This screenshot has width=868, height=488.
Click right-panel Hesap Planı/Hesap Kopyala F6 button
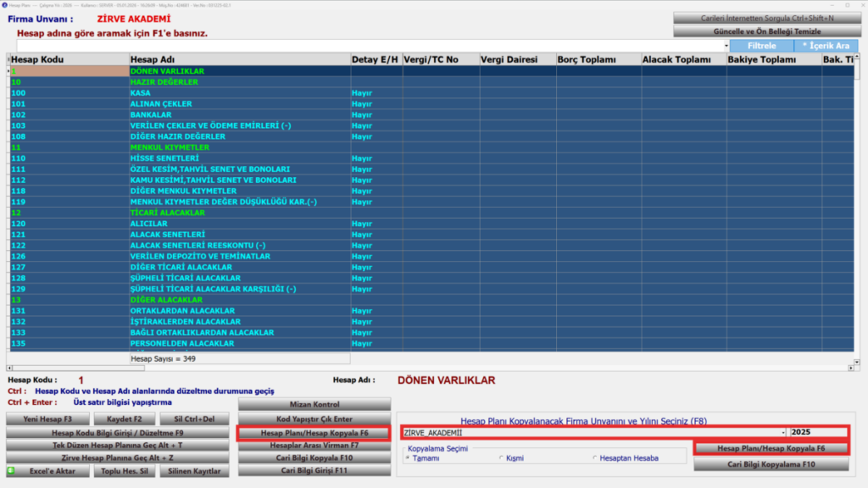[771, 448]
